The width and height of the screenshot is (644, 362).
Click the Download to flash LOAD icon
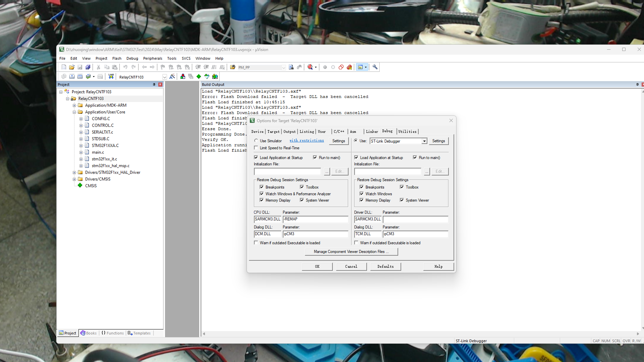pyautogui.click(x=111, y=76)
